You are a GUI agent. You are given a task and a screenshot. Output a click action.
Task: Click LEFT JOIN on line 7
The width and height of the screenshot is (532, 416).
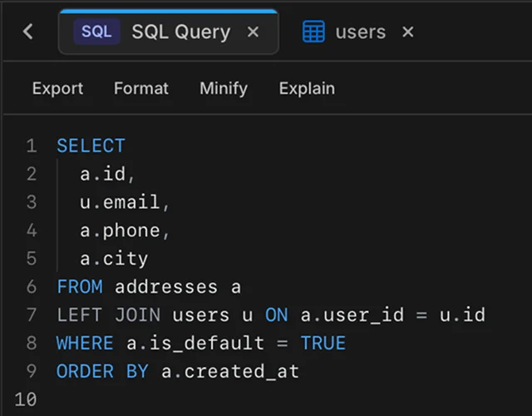[109, 314]
